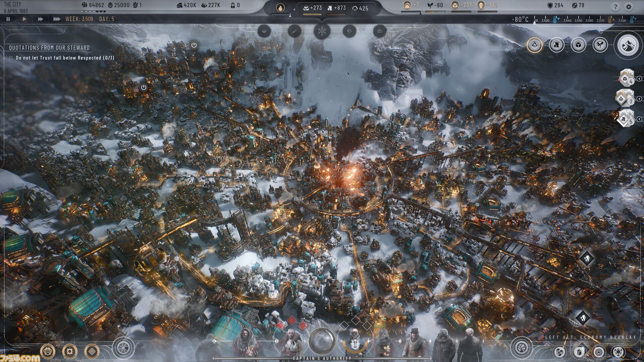Toggle the upper district power button
The height and width of the screenshot is (362, 644).
click(x=194, y=45)
